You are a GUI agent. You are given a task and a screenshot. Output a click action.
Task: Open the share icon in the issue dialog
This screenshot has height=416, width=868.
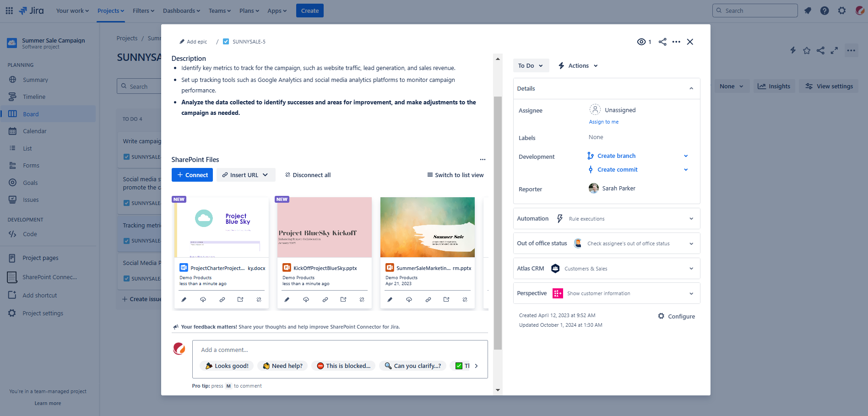662,42
